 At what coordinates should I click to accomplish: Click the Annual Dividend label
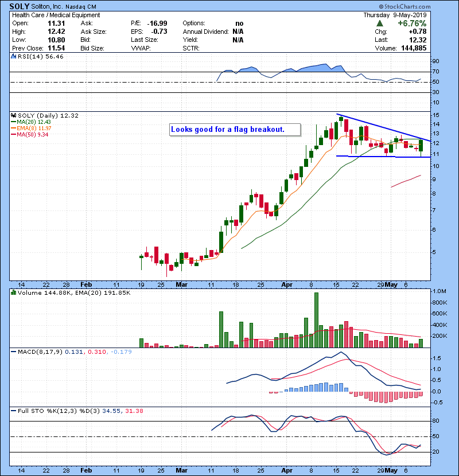click(205, 32)
